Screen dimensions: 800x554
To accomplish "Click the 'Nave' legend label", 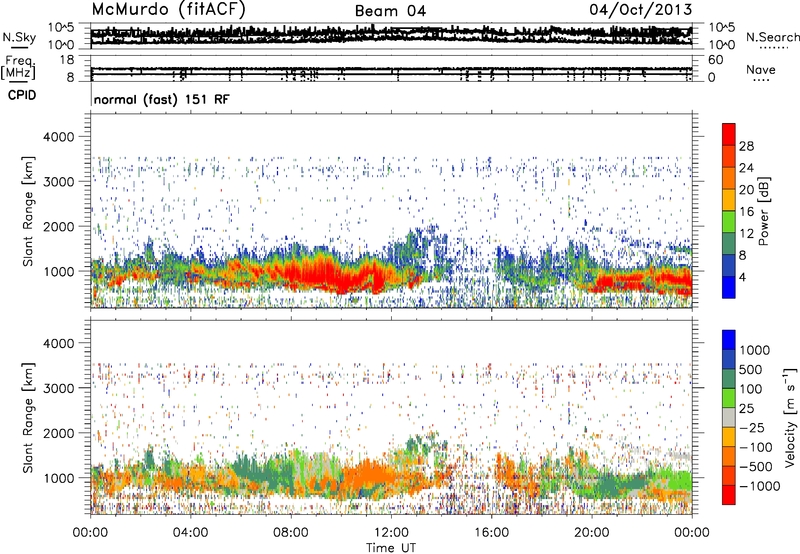I will (760, 69).
